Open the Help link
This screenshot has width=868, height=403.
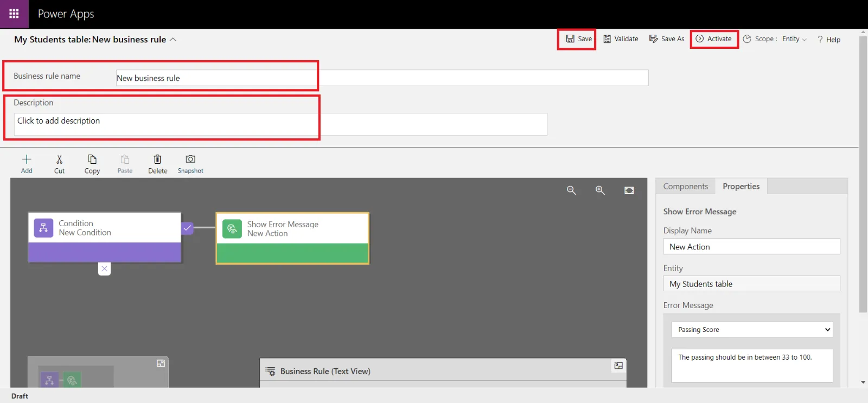829,40
